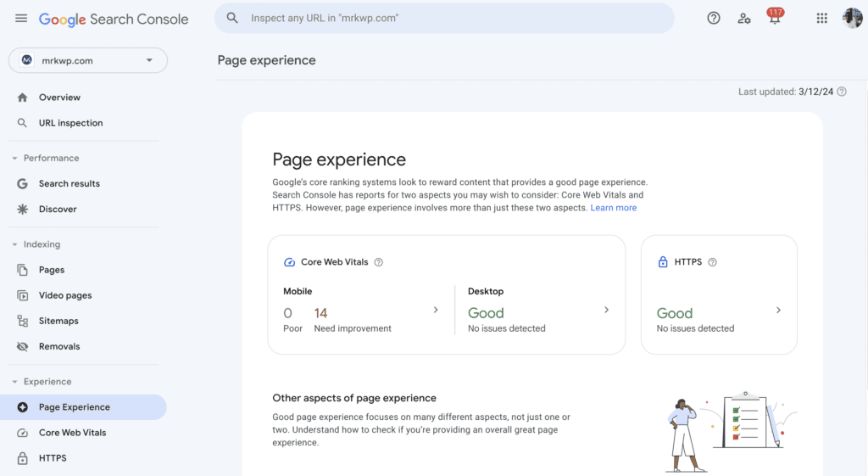Open Mobile report via its chevron
Viewport: 868px width, 476px height.
click(436, 311)
